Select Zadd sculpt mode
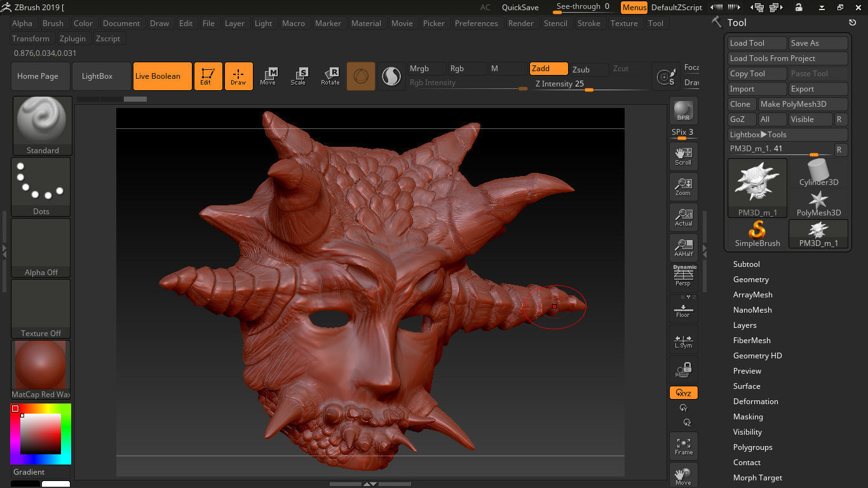The width and height of the screenshot is (868, 488). [549, 69]
